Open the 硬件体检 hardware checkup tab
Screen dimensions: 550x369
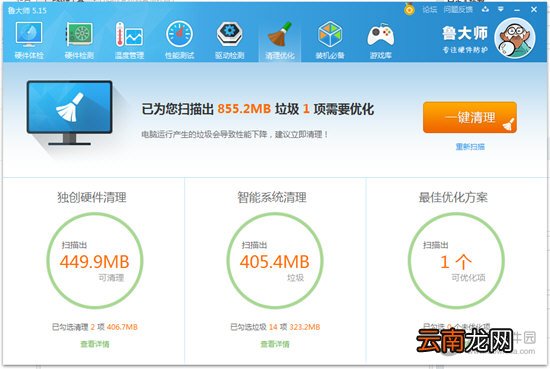29,40
